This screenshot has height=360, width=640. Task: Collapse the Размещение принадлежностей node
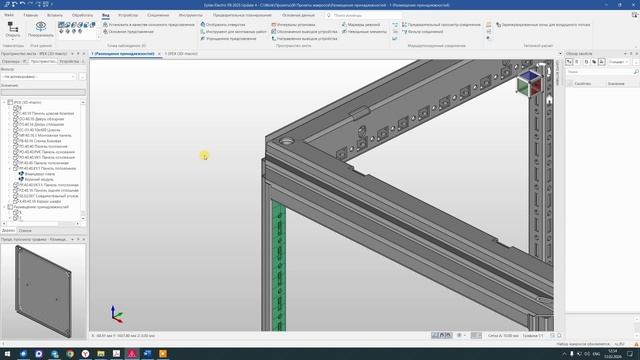[x=4, y=207]
